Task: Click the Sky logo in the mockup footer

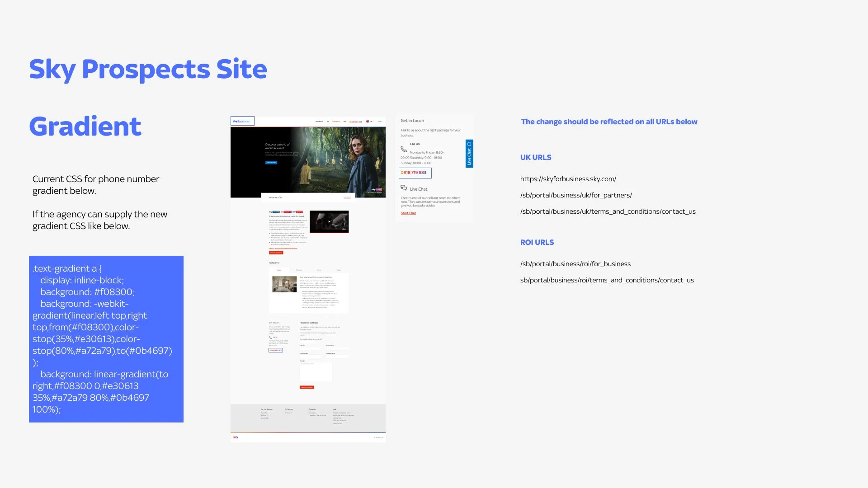Action: 236,437
